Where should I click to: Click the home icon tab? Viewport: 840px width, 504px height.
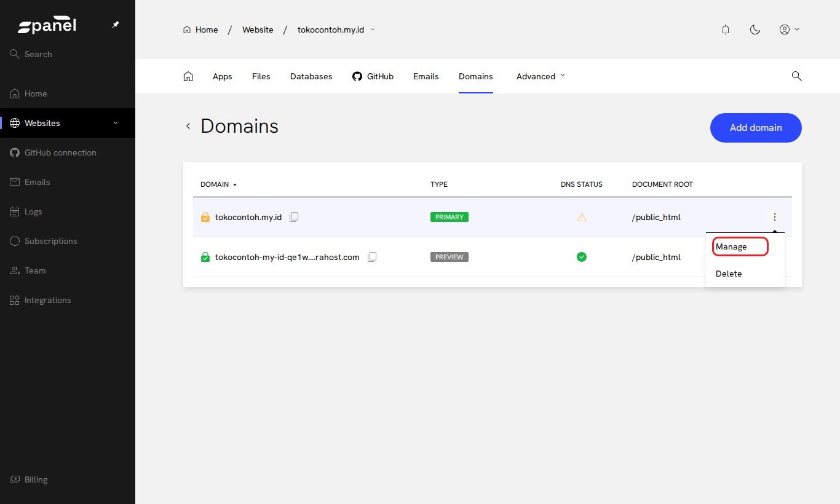click(x=188, y=76)
